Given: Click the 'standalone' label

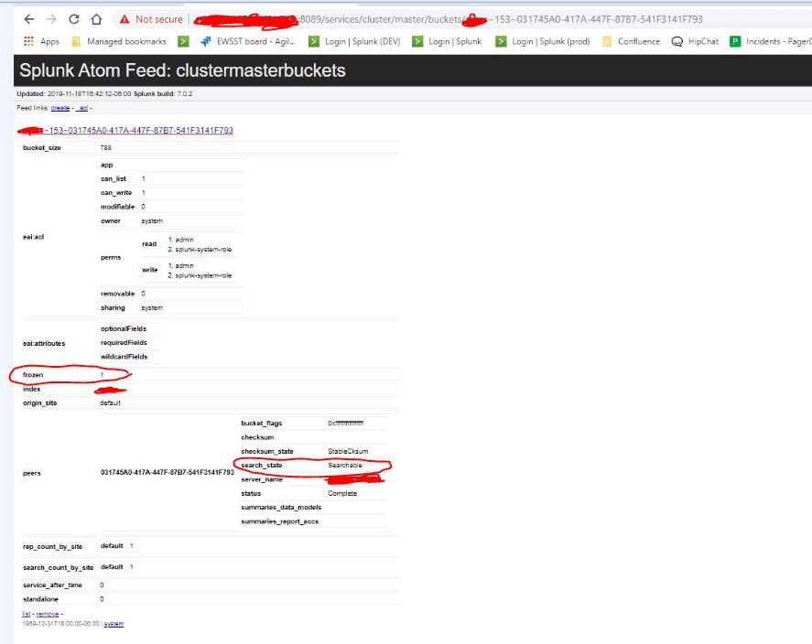Looking at the screenshot, I should coord(41,599).
